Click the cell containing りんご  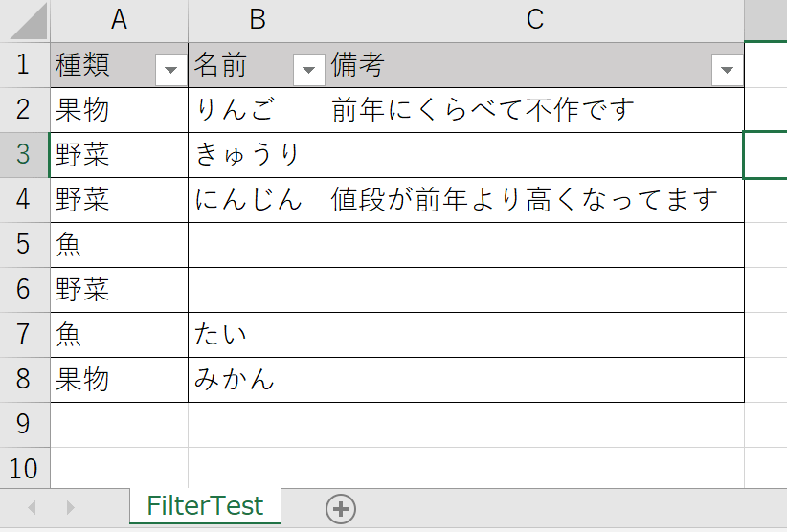[257, 110]
